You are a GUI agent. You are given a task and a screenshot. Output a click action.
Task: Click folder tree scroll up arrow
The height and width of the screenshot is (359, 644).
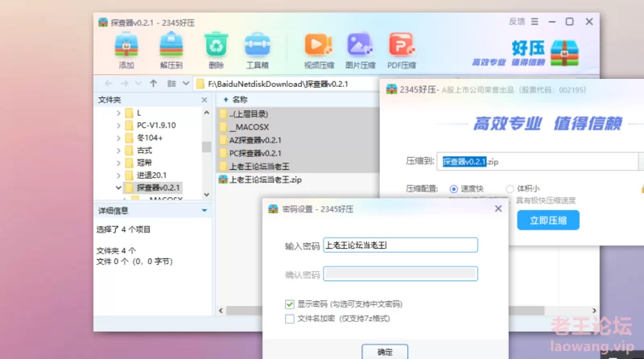coord(207,113)
